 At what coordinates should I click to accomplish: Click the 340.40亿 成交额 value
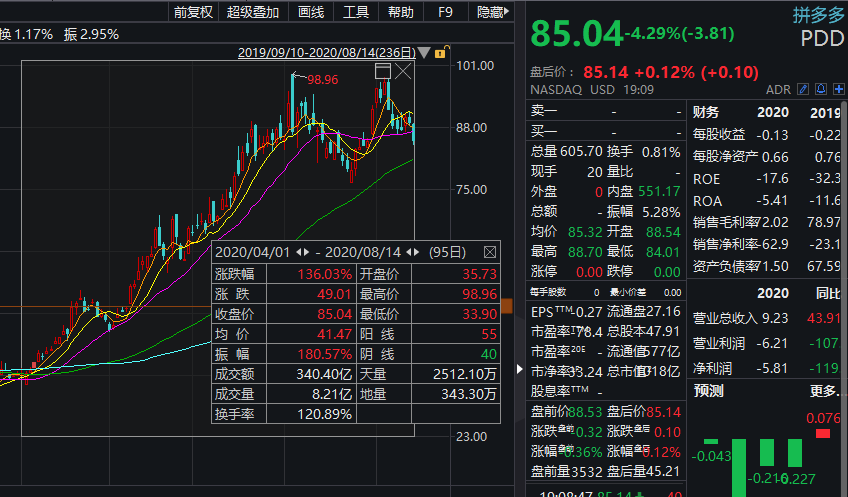(x=324, y=374)
